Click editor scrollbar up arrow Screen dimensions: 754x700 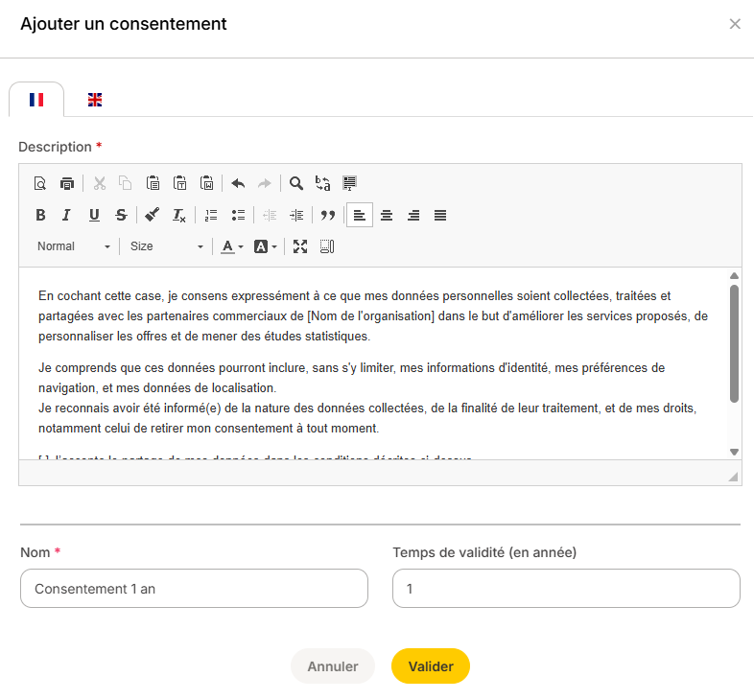point(734,275)
